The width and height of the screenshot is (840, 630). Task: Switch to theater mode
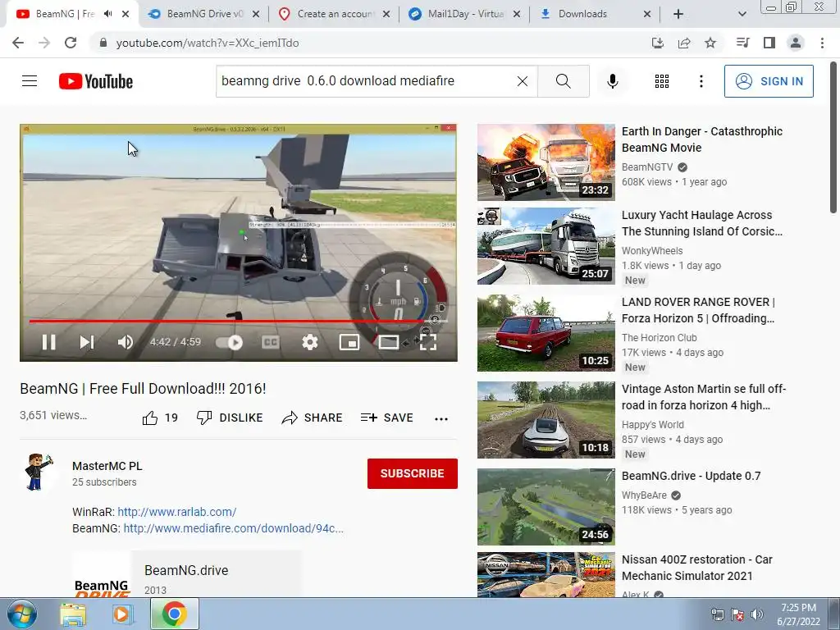(x=388, y=342)
